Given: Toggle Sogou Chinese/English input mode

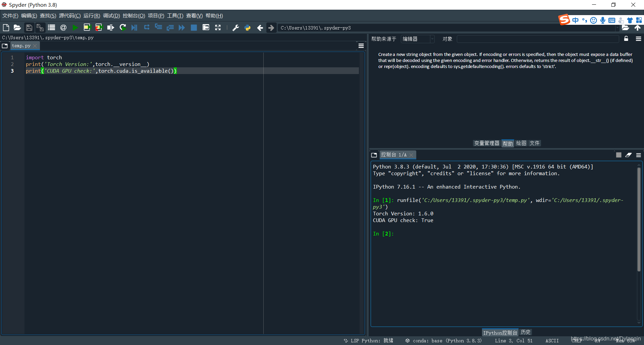Looking at the screenshot, I should coord(576,20).
